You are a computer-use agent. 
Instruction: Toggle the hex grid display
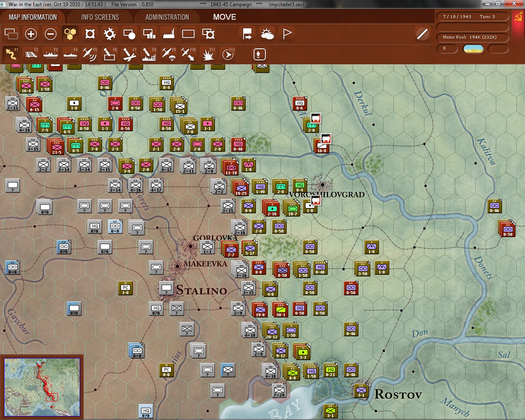[70, 34]
